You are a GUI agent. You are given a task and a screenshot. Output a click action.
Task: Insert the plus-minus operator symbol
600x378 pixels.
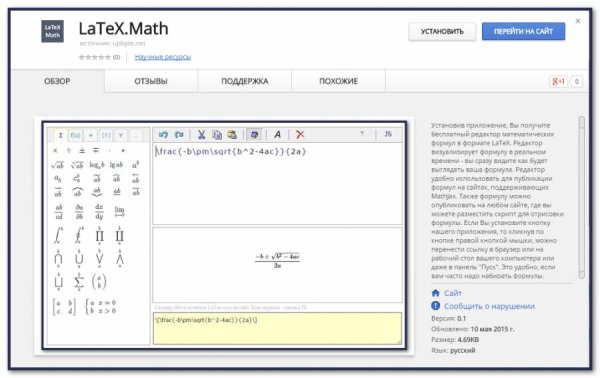click(82, 151)
